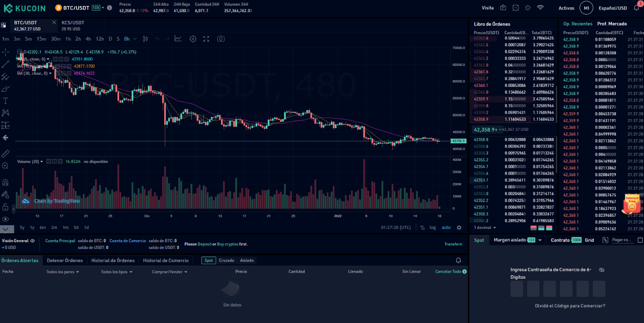Image resolution: width=644 pixels, height=323 pixels.
Task: Take a chart snapshot with camera icon
Action: tap(221, 39)
